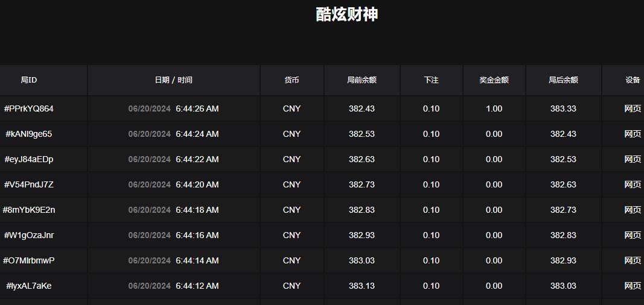
Task: Click round ID #lyxAL7aKe
Action: tap(29, 286)
